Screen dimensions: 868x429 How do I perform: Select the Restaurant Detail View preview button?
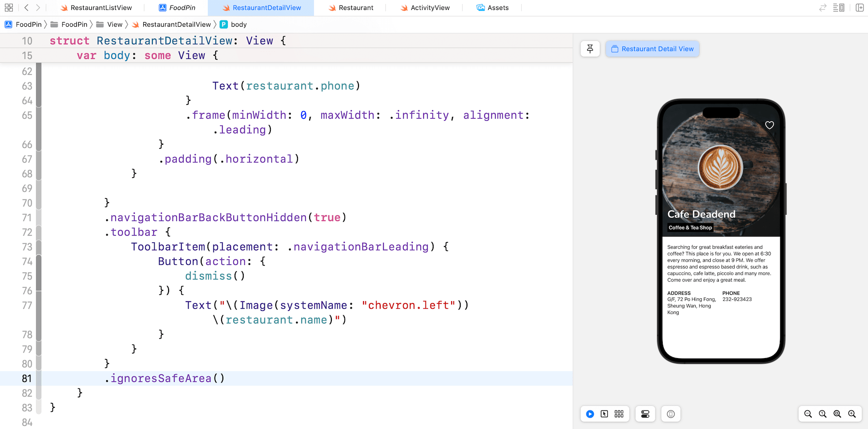point(652,49)
